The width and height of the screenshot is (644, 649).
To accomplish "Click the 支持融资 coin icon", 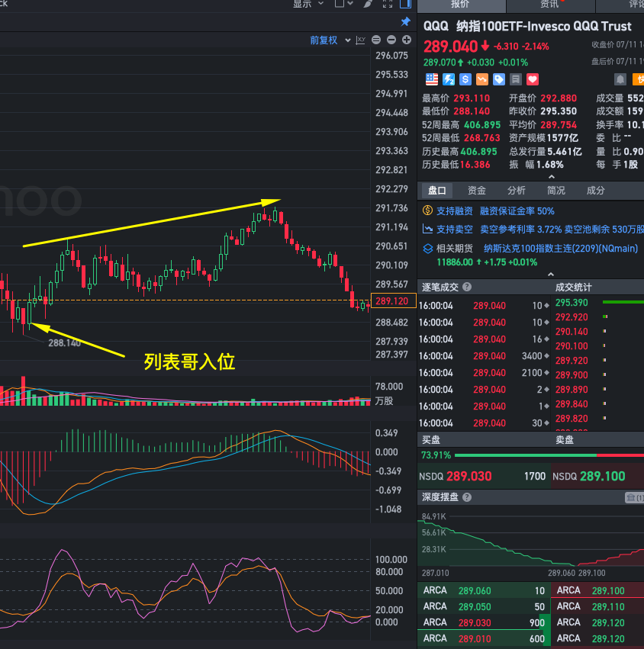I will tap(427, 210).
